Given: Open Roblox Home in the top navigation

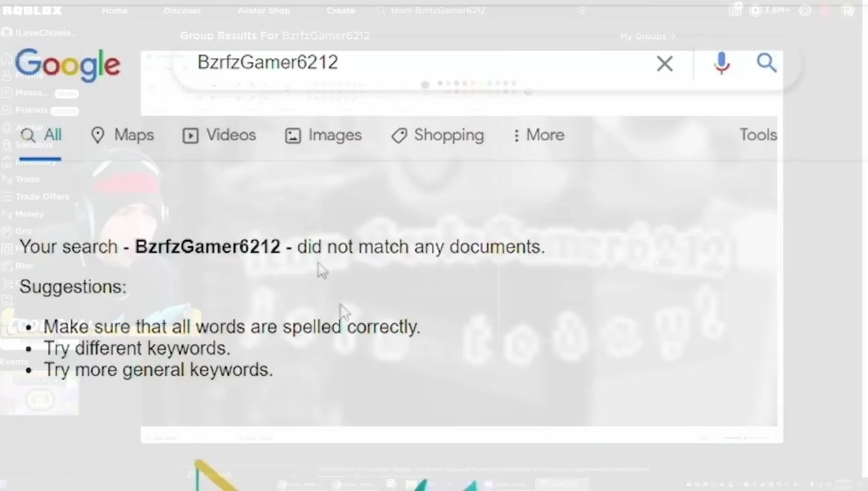Looking at the screenshot, I should 115,10.
